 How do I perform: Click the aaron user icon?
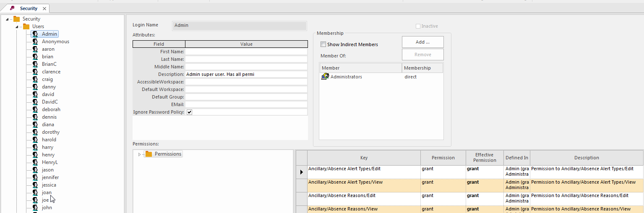coord(35,49)
